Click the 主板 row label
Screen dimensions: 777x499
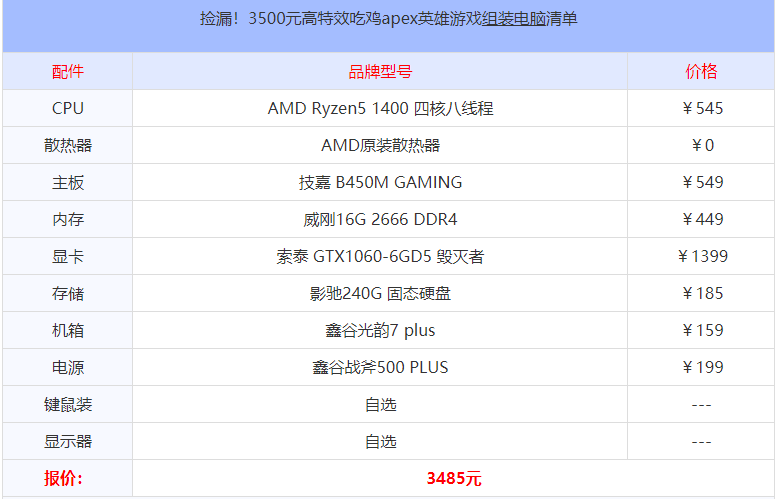[68, 182]
